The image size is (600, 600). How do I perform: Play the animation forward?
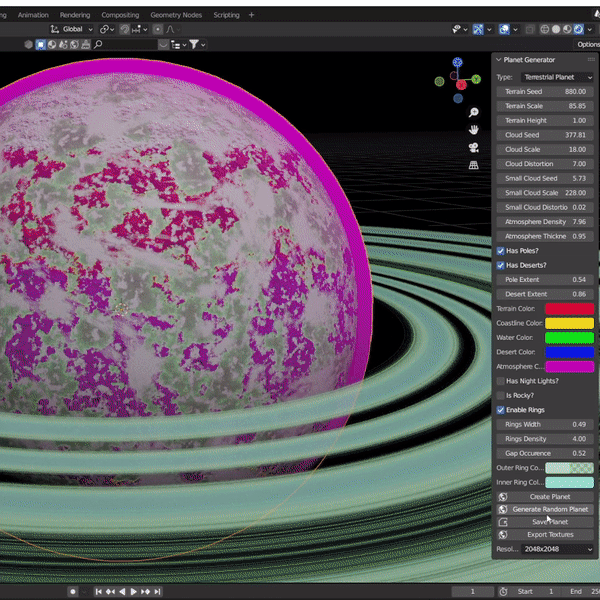click(x=134, y=592)
